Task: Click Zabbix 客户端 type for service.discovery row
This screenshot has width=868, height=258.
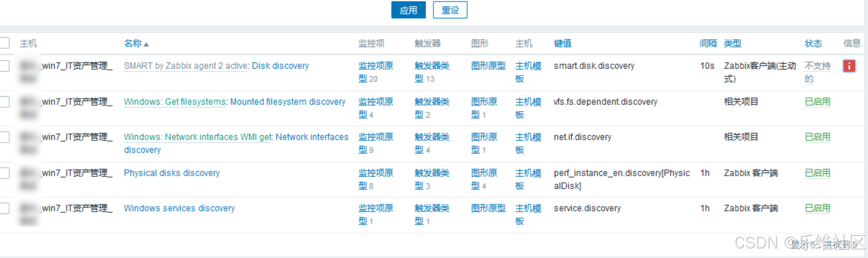Action: coord(751,208)
